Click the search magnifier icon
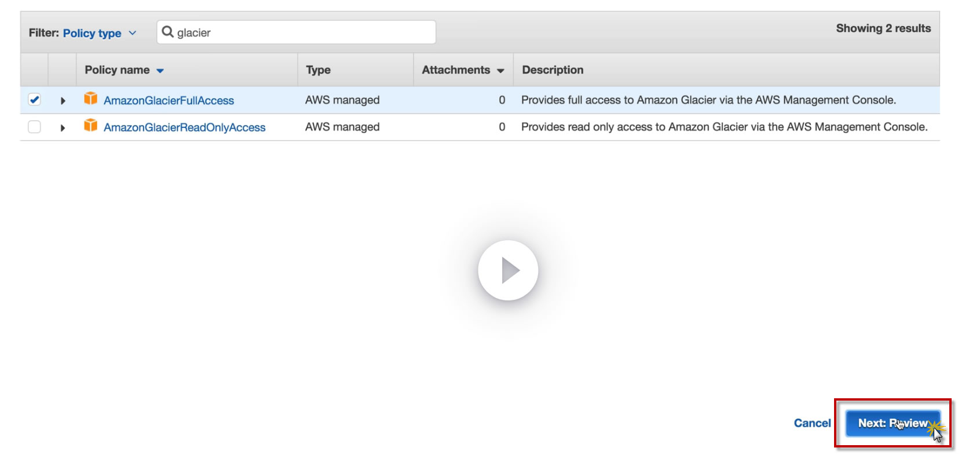This screenshot has width=980, height=455. (167, 32)
